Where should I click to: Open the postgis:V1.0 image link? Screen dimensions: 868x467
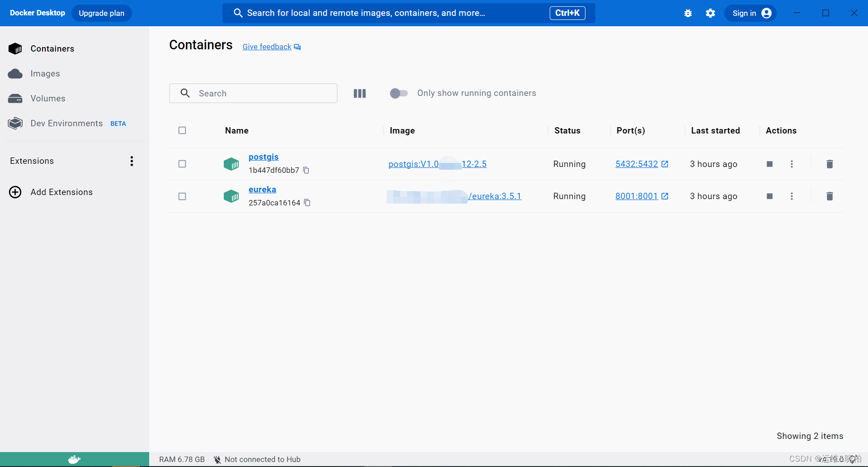pyautogui.click(x=438, y=164)
